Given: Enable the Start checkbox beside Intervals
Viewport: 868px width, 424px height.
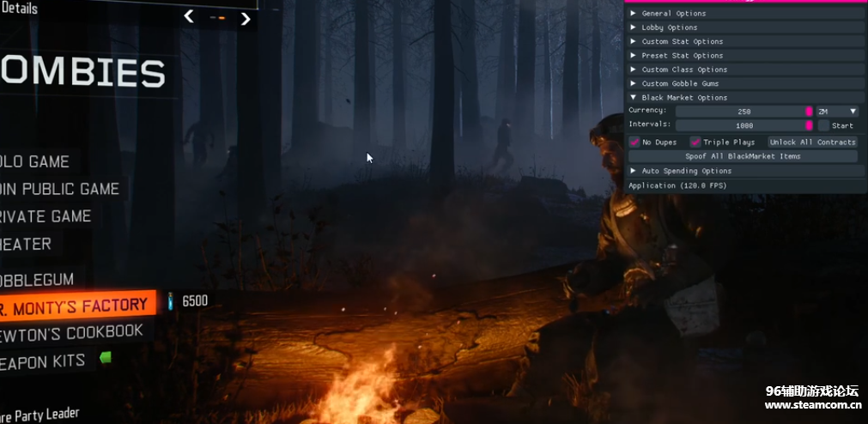Looking at the screenshot, I should [x=823, y=126].
